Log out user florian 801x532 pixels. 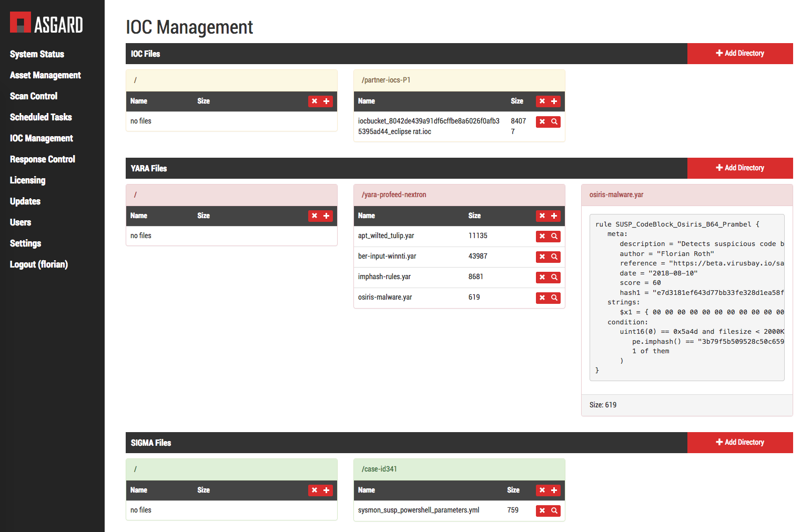pos(39,264)
